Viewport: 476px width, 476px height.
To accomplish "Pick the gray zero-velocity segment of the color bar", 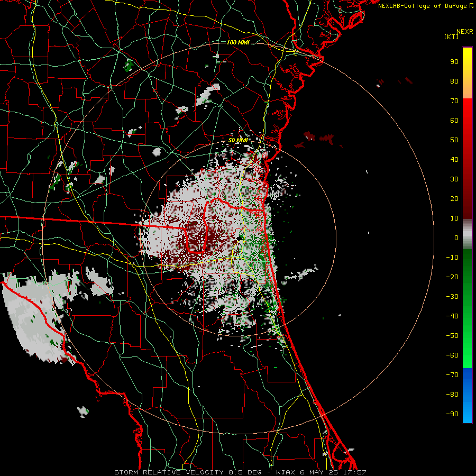I will (467, 234).
